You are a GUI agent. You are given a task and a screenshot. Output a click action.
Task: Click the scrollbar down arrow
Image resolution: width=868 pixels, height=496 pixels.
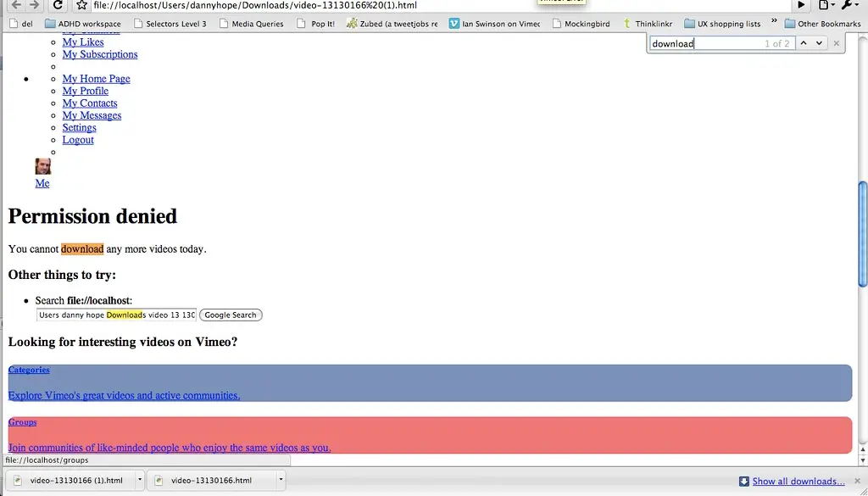point(862,460)
